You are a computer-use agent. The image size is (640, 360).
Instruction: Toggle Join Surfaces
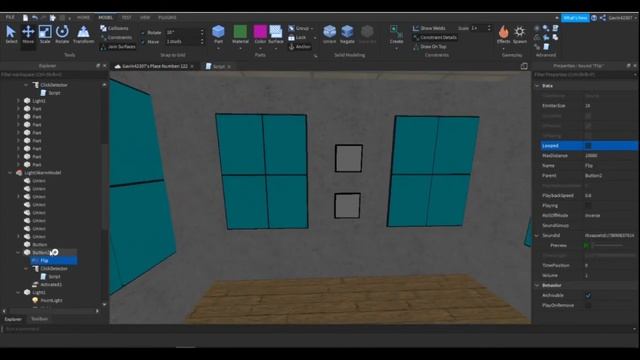(x=118, y=47)
